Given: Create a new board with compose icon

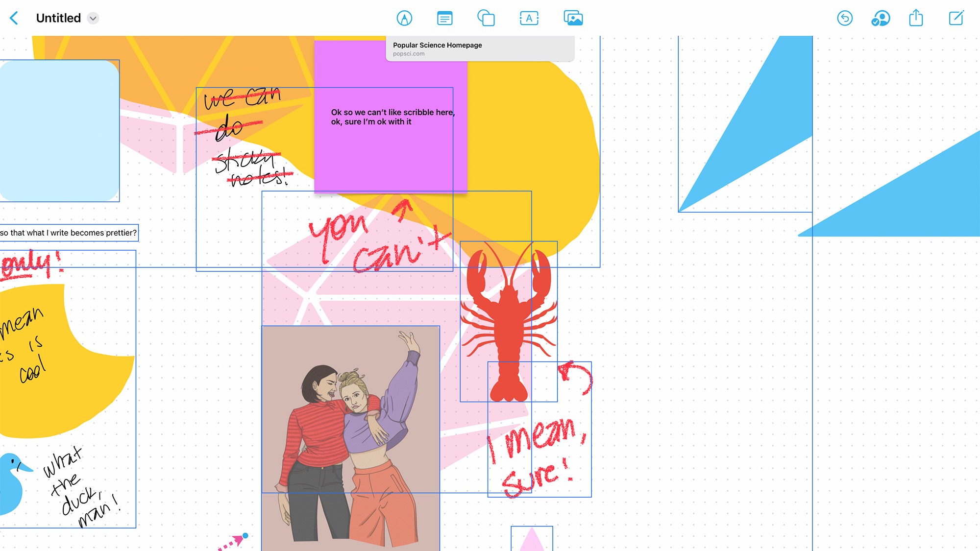Looking at the screenshot, I should [x=956, y=18].
